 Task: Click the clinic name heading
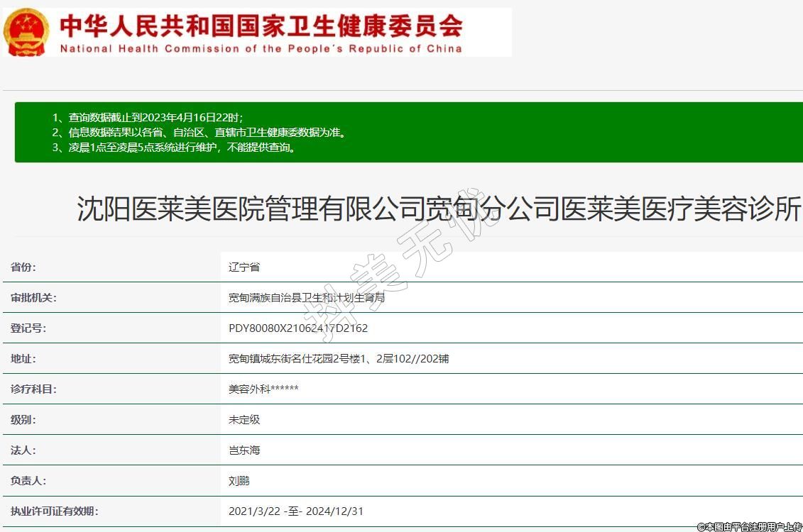click(439, 209)
